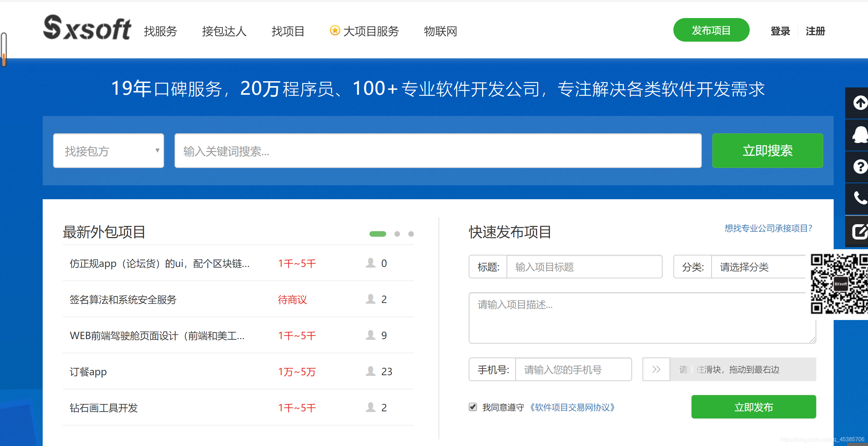The image size is (868, 446).
Task: Open the 订餐app project listing
Action: point(88,372)
